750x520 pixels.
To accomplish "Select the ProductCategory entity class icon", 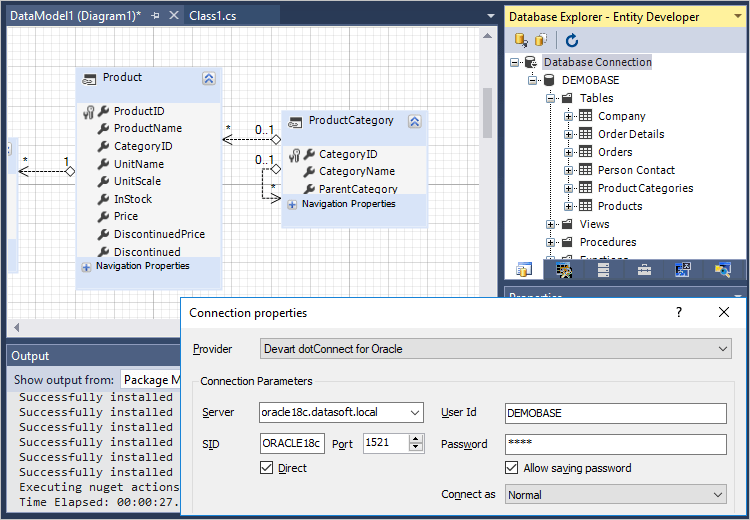I will tap(295, 122).
